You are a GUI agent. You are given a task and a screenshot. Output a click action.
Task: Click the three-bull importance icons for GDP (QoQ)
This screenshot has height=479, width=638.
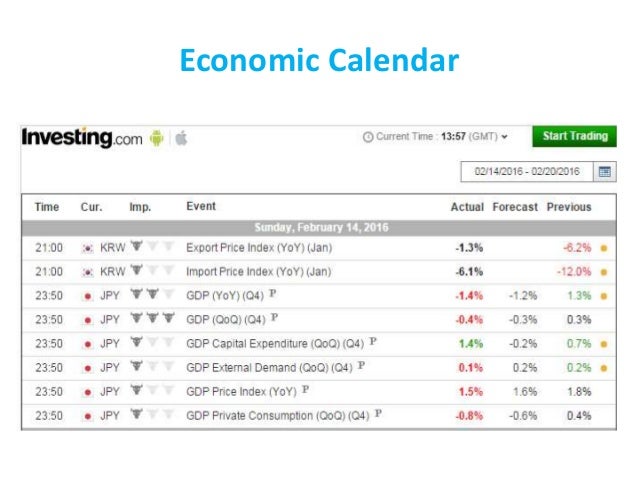coord(152,318)
